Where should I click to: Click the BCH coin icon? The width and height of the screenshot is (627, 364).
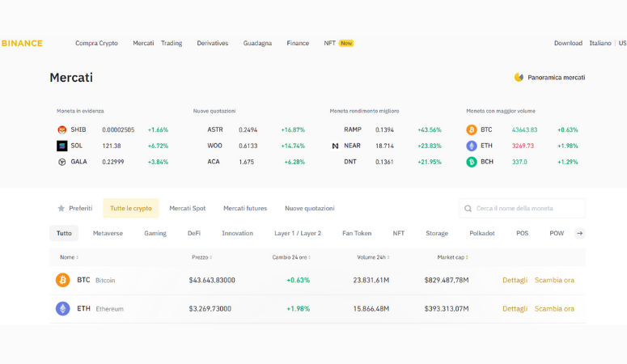point(472,162)
